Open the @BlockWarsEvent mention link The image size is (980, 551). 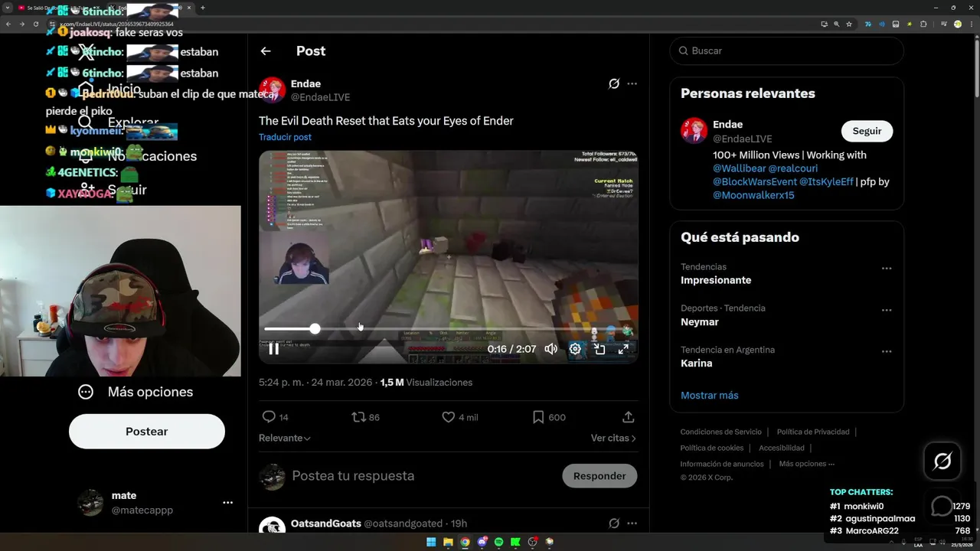755,182
